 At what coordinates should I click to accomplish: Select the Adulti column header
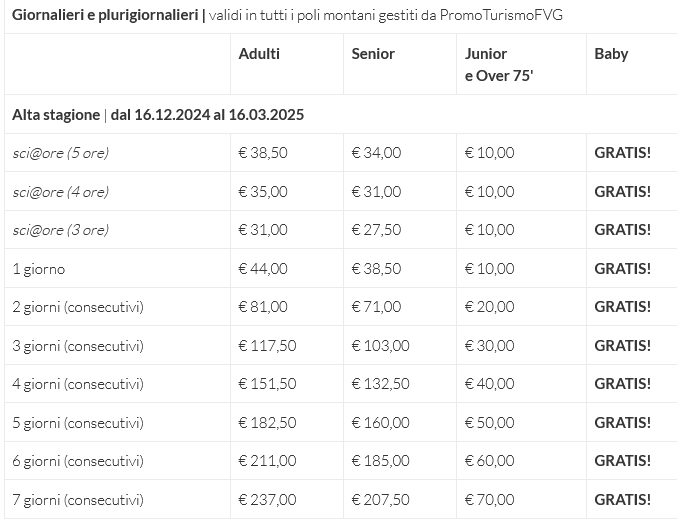point(259,54)
